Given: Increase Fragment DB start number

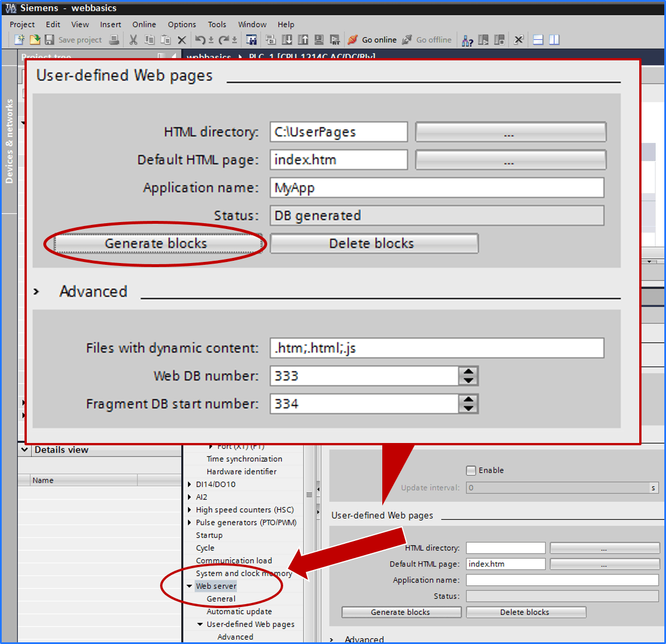Looking at the screenshot, I should (x=468, y=400).
